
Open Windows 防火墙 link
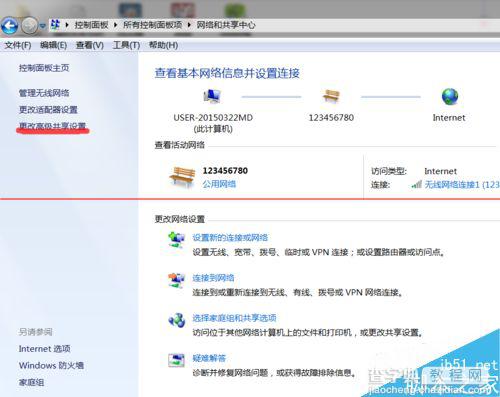[51, 366]
